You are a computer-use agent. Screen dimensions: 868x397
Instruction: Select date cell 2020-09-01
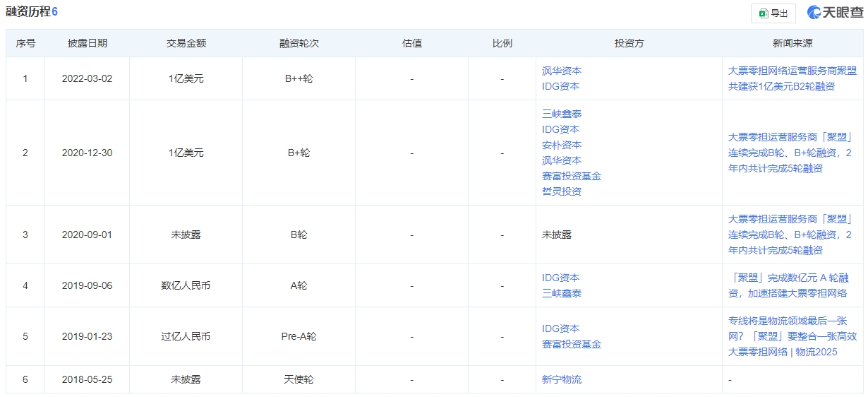[x=88, y=235]
